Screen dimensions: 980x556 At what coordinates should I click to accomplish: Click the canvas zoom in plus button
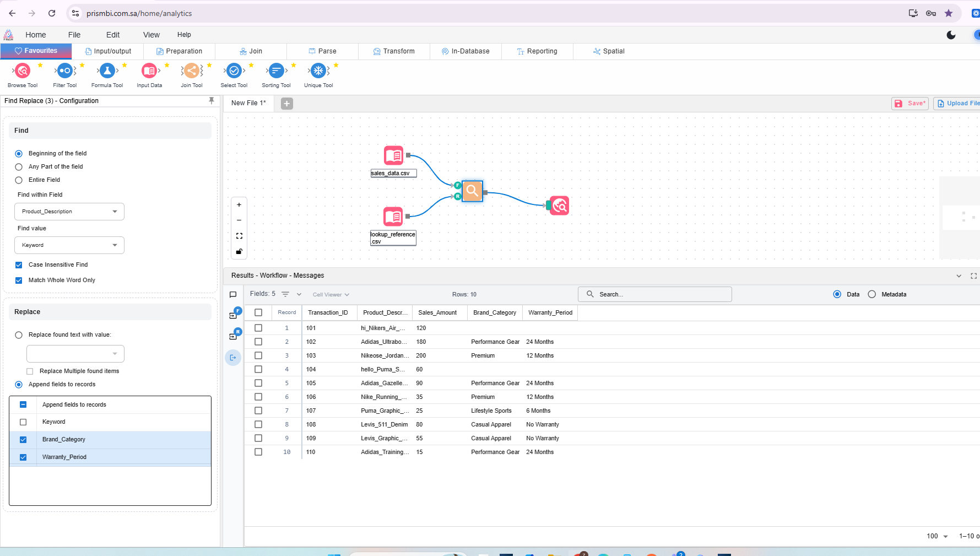coord(239,205)
